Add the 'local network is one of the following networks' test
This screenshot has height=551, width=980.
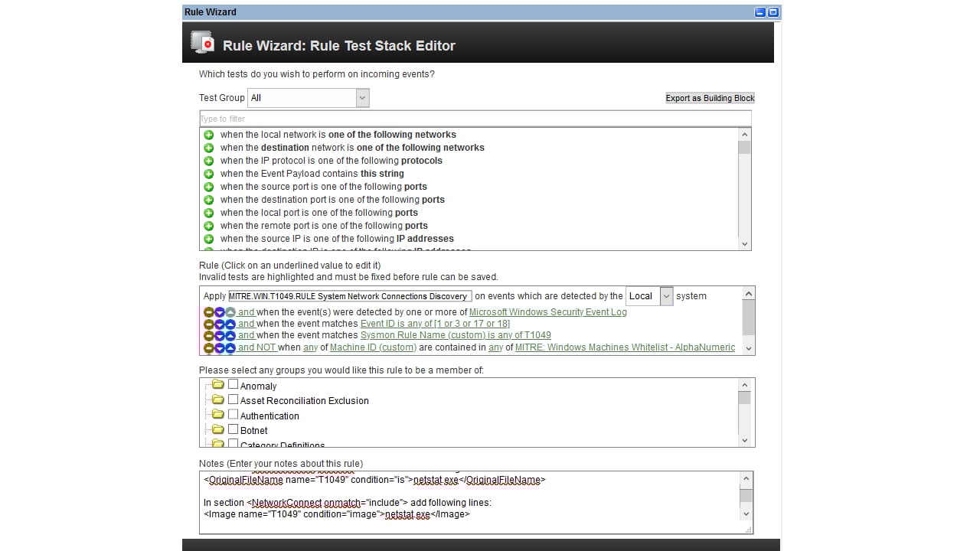[209, 134]
